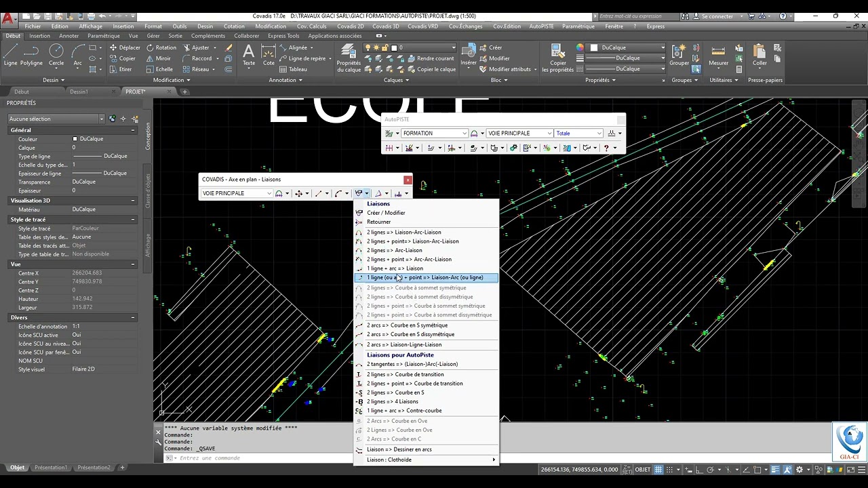
Task: Select the Texte annotation tool
Action: 249,55
